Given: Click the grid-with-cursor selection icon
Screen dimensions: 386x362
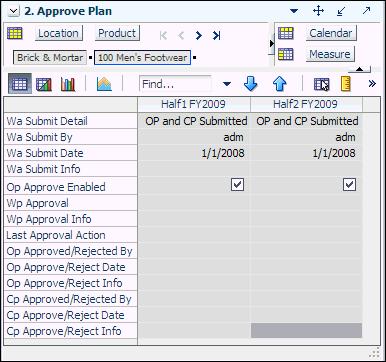Looking at the screenshot, I should click(x=322, y=84).
